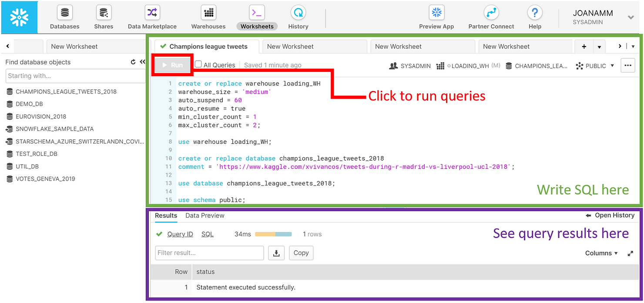This screenshot has height=303, width=644.
Task: Copy the query results
Action: pyautogui.click(x=301, y=253)
